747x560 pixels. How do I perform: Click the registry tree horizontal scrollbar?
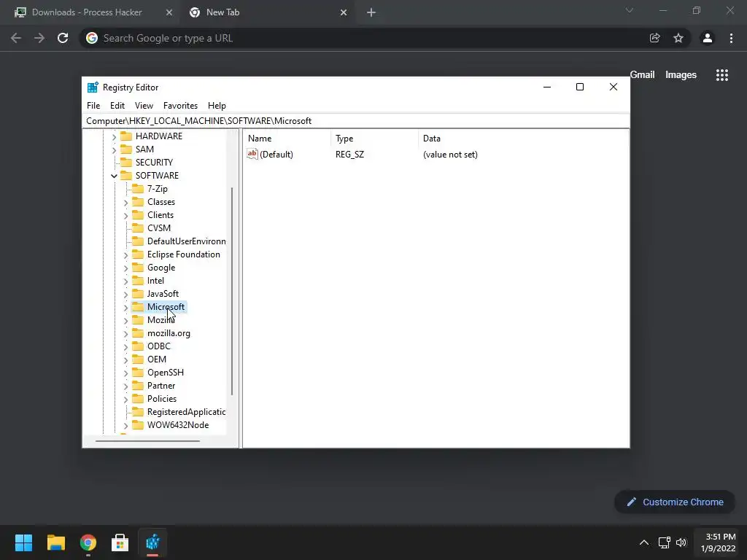tap(147, 441)
